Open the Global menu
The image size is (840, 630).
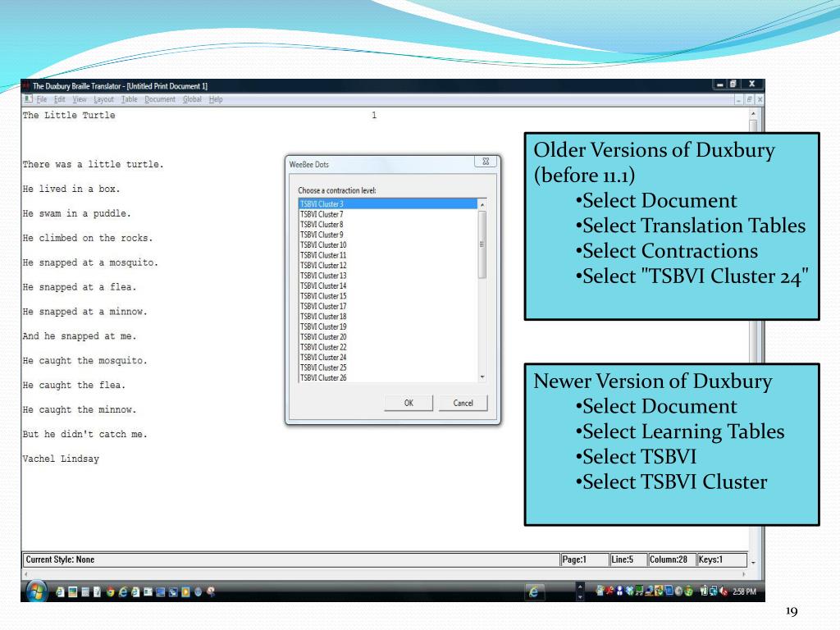tap(192, 99)
